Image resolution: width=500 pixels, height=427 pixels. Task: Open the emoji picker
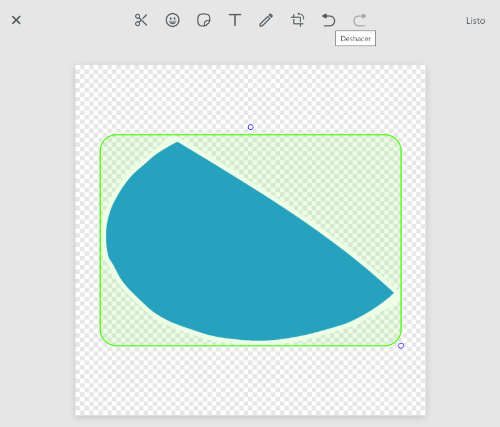(x=172, y=20)
